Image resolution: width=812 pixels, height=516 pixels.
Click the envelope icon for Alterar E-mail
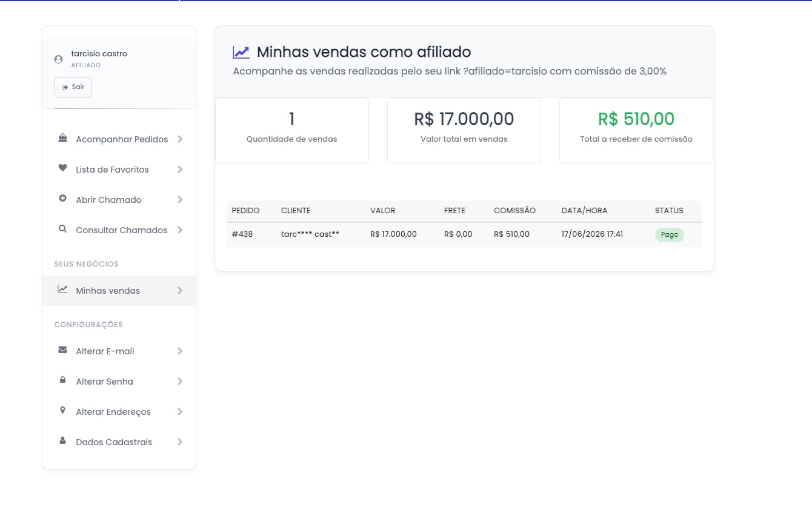[62, 350]
